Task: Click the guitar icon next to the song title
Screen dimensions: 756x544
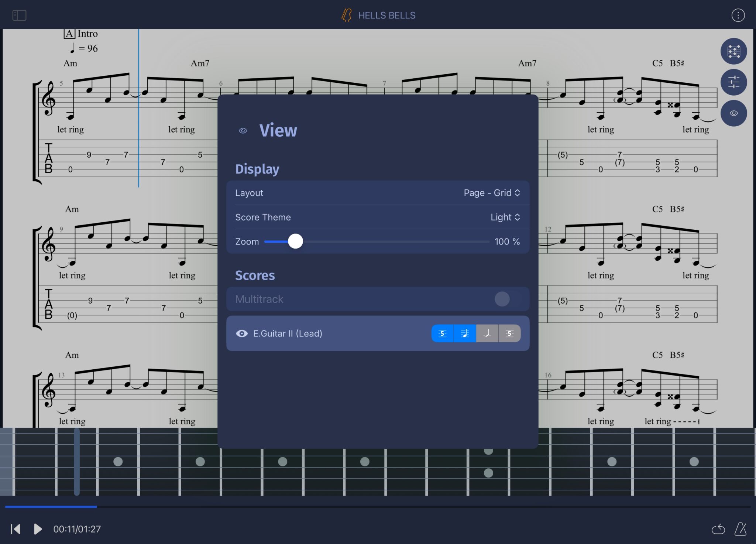Action: point(346,15)
